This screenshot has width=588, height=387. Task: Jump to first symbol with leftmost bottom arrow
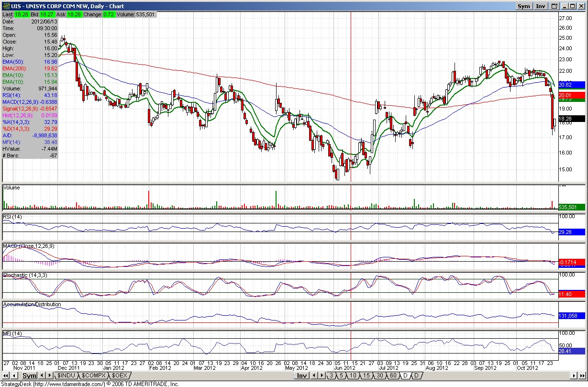6,376
